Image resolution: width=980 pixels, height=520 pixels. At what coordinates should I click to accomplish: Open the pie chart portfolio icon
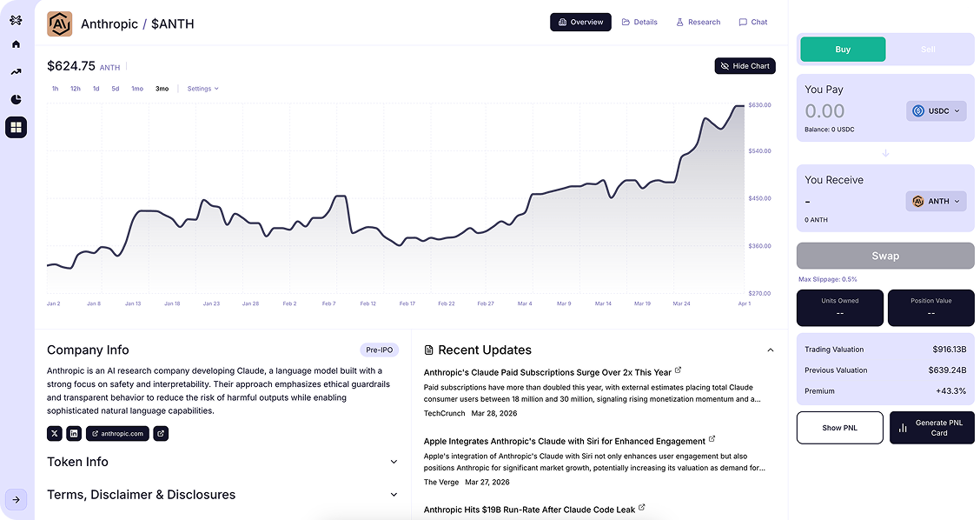click(16, 99)
